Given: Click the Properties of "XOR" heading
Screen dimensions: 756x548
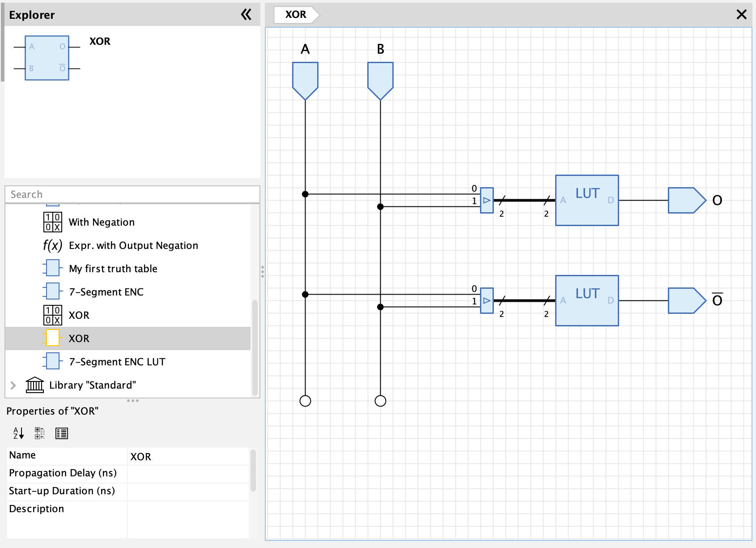Looking at the screenshot, I should pyautogui.click(x=52, y=411).
